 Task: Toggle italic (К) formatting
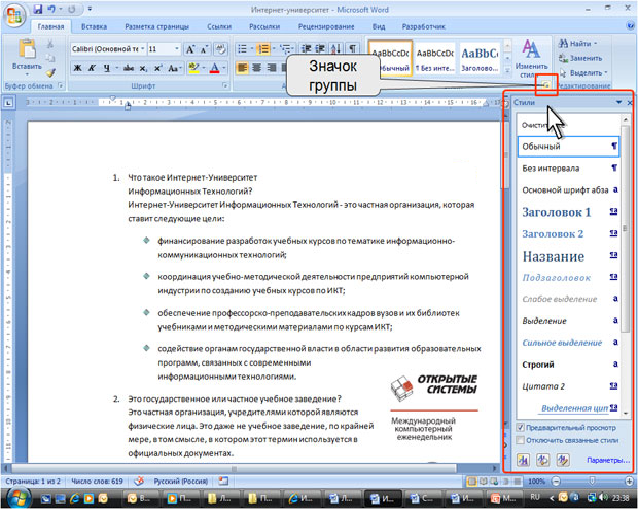click(x=92, y=68)
